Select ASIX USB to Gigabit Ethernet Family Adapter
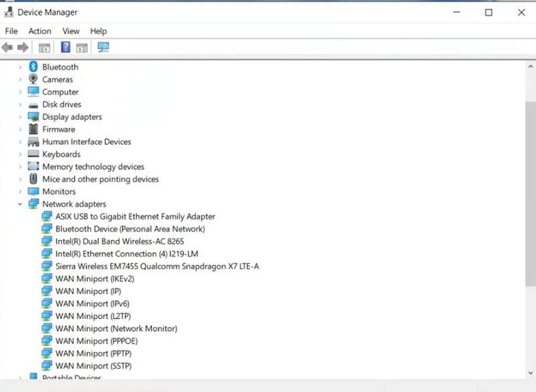Image resolution: width=536 pixels, height=392 pixels. [x=135, y=216]
